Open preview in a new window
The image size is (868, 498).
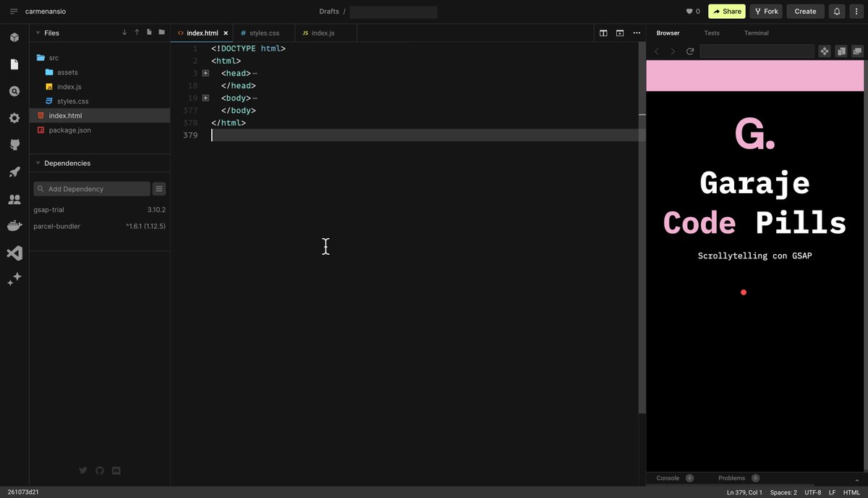[857, 51]
